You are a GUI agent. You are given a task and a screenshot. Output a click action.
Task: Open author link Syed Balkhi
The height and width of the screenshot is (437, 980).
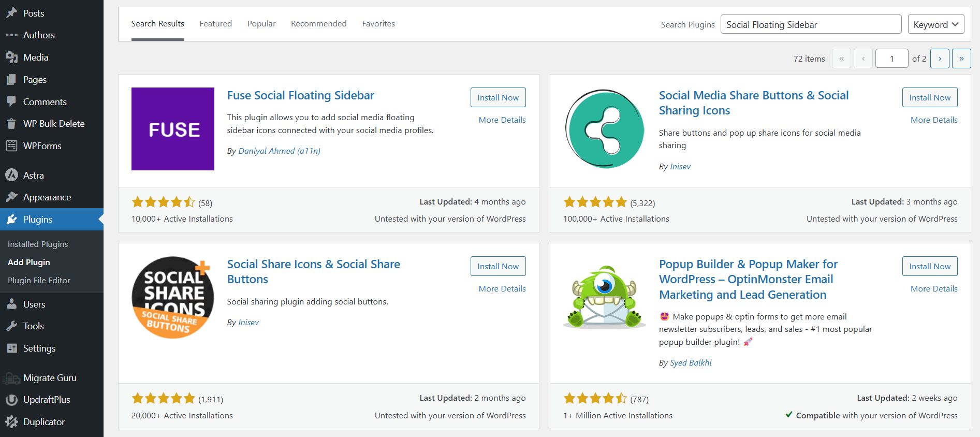coord(691,362)
